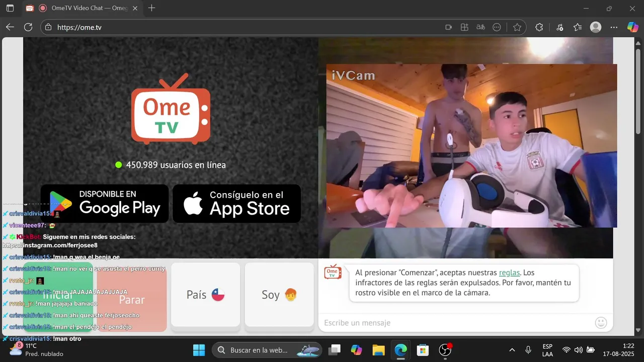Click the vicenteee97 chat username
The width and height of the screenshot is (644, 362).
click(27, 225)
